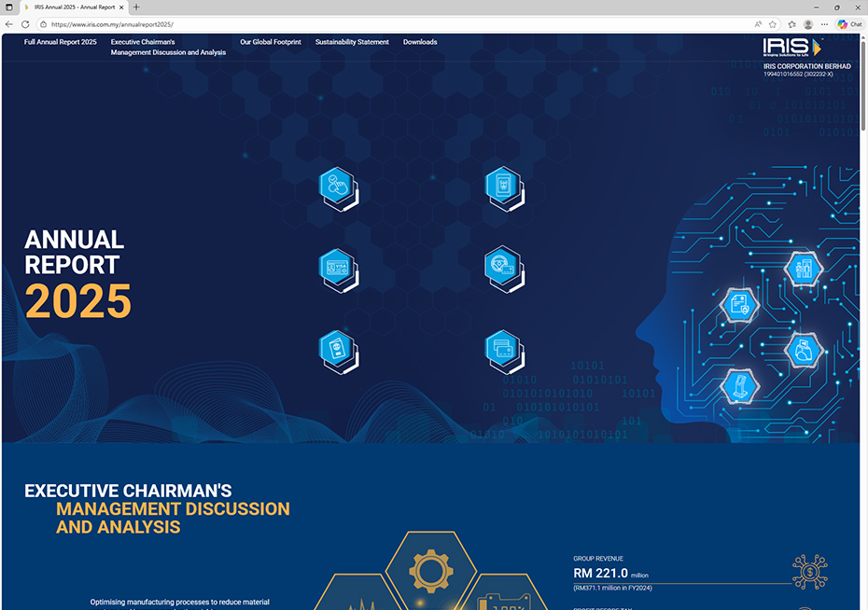Image resolution: width=868 pixels, height=610 pixels.
Task: Refresh the page with the reload button
Action: pos(25,24)
